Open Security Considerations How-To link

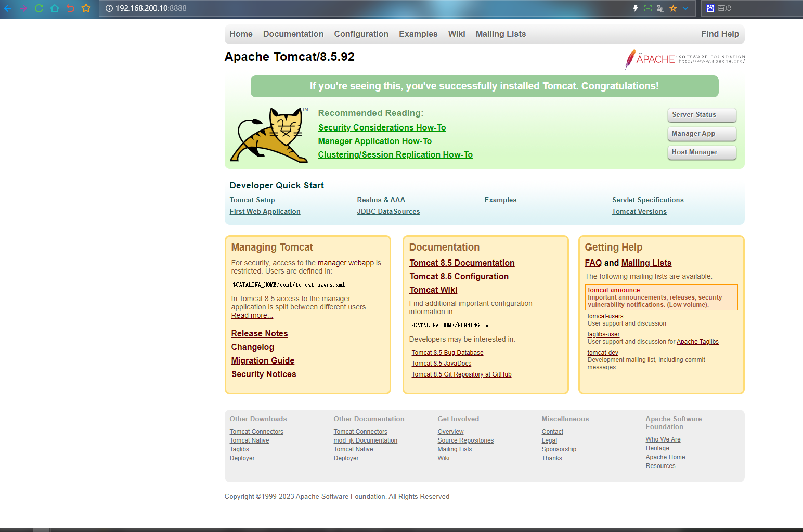(x=382, y=128)
